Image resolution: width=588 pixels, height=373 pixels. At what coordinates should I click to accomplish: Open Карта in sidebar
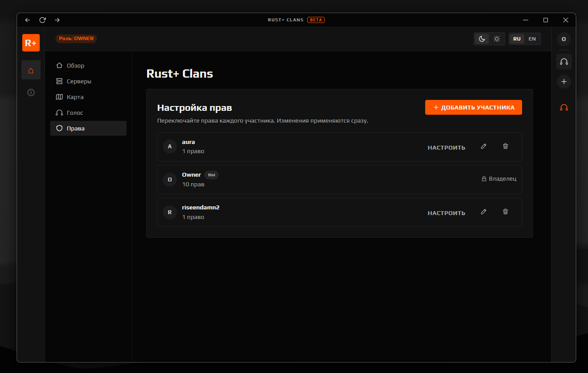(88, 97)
